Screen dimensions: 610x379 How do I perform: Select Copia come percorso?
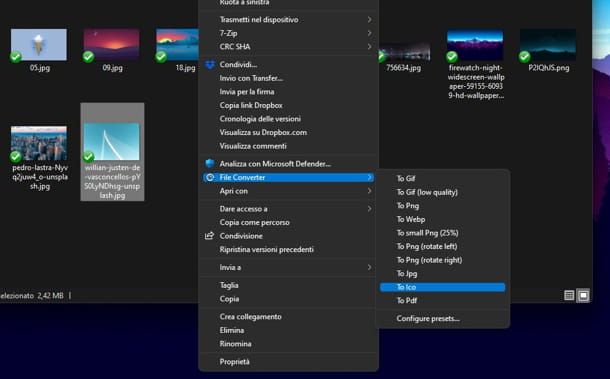coord(288,223)
